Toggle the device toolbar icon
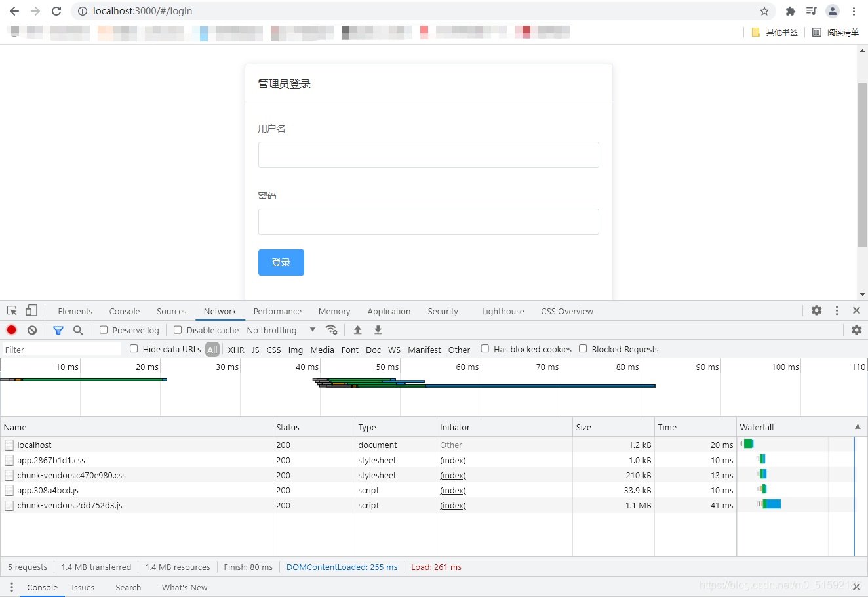This screenshot has width=868, height=597. pyautogui.click(x=31, y=310)
